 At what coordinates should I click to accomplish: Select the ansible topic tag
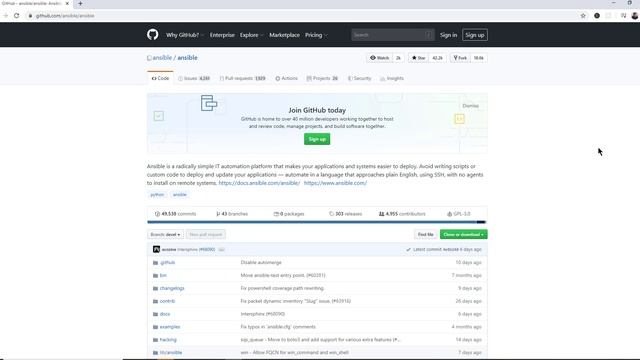point(180,195)
